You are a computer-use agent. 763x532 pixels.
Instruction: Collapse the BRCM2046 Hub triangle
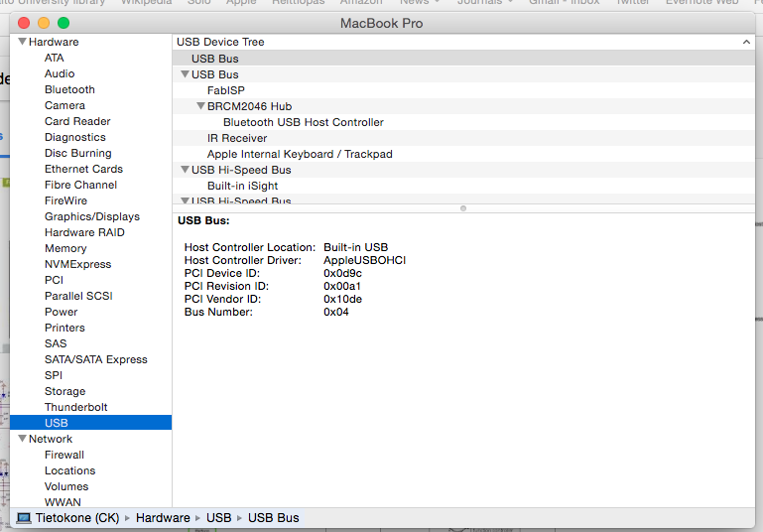point(200,106)
